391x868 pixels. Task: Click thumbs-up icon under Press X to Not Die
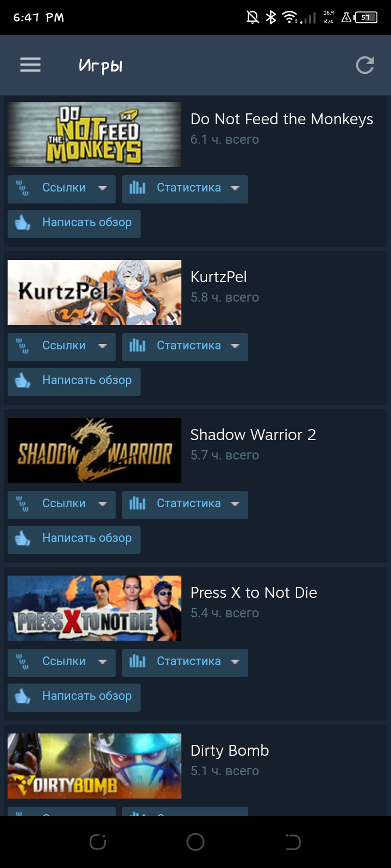pos(23,696)
